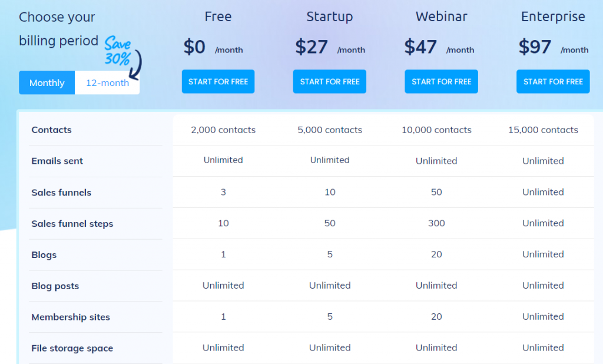Viewport: 603px width, 364px height.
Task: Switch to 12-month billing period
Action: (x=107, y=82)
